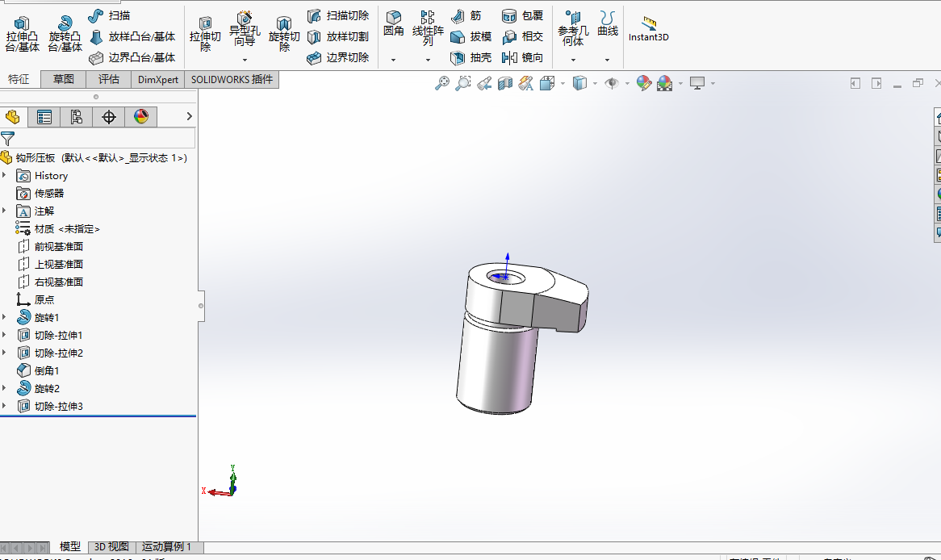Switch to the SOLIDWORKS 插件 tab

click(x=232, y=79)
